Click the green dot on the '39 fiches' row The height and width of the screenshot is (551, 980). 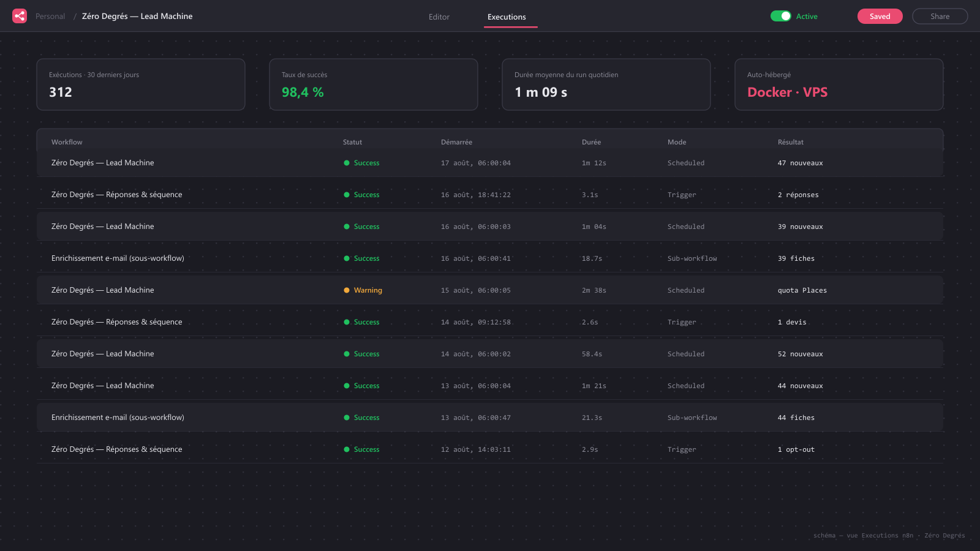click(347, 258)
